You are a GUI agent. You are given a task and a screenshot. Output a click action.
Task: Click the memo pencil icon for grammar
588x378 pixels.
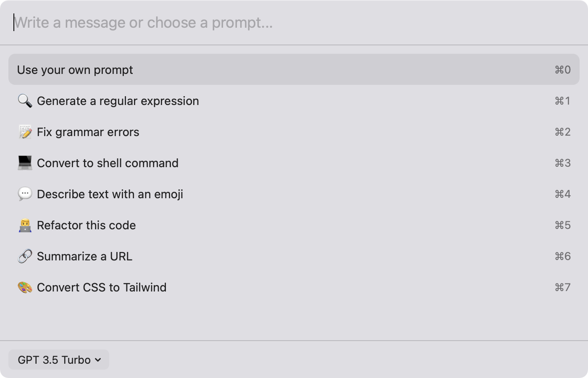25,132
